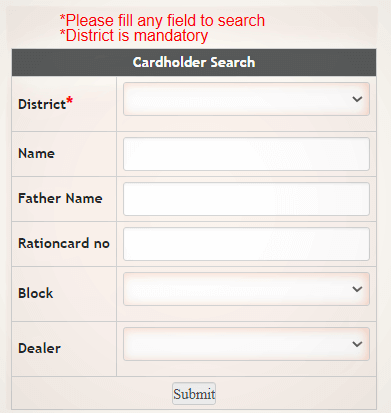
Task: Click the chevron arrow in Block selector
Action: [357, 289]
